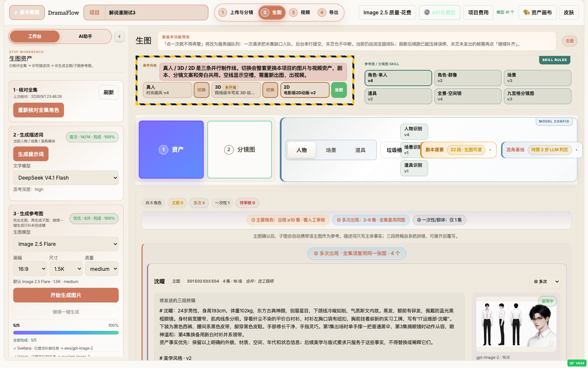Click the API与模型 gear icon

(x=427, y=13)
